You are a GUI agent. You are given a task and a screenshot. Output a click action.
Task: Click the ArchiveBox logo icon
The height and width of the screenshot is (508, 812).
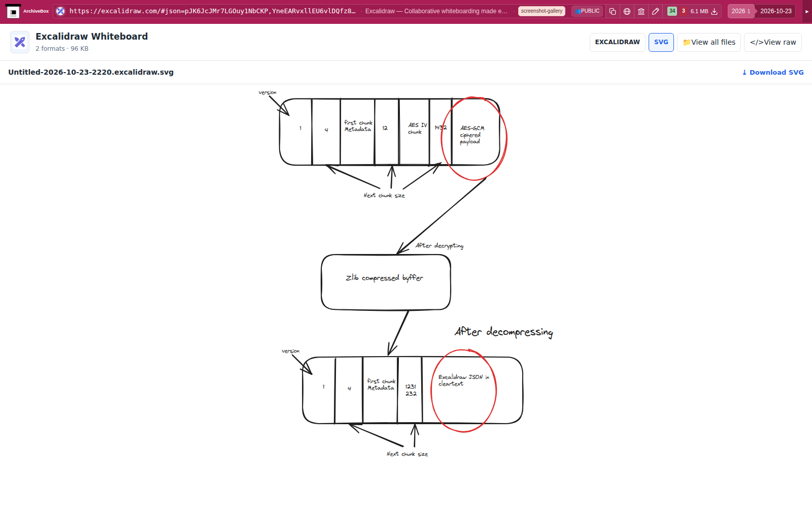tap(13, 11)
